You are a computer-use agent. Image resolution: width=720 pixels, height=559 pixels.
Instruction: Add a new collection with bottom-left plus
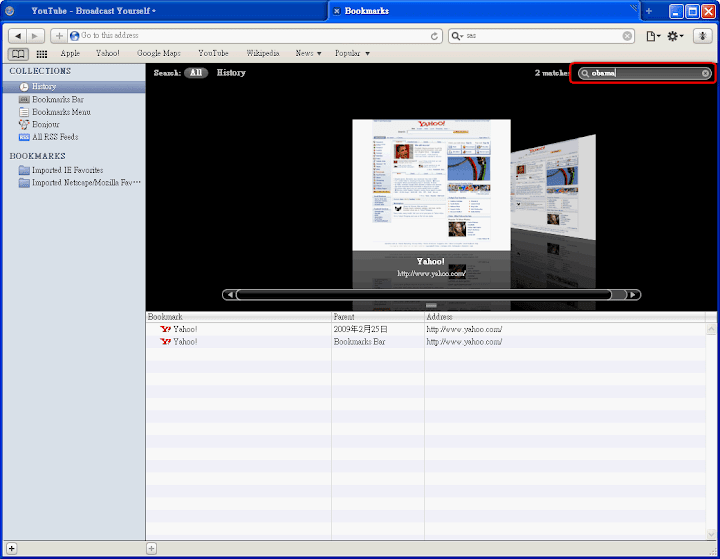click(x=11, y=548)
